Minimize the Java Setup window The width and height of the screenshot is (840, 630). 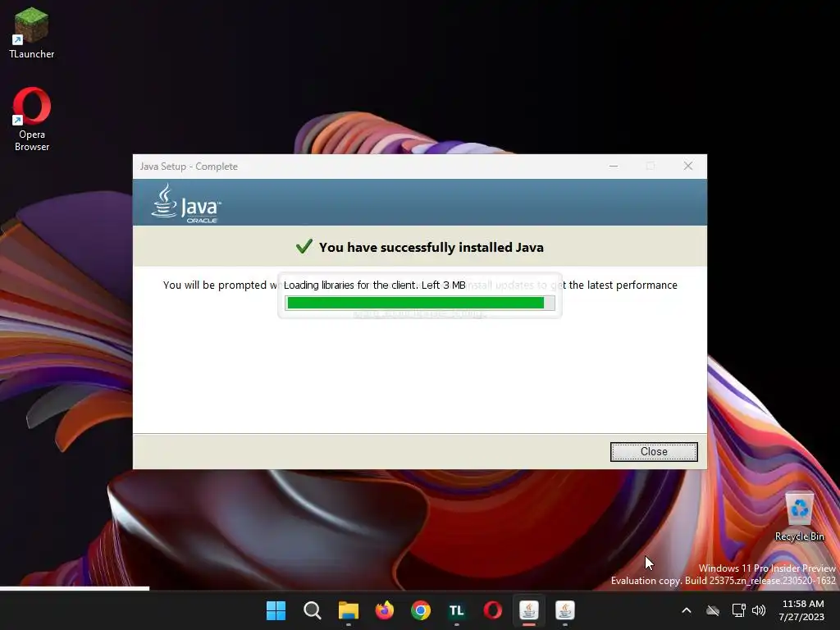click(614, 166)
